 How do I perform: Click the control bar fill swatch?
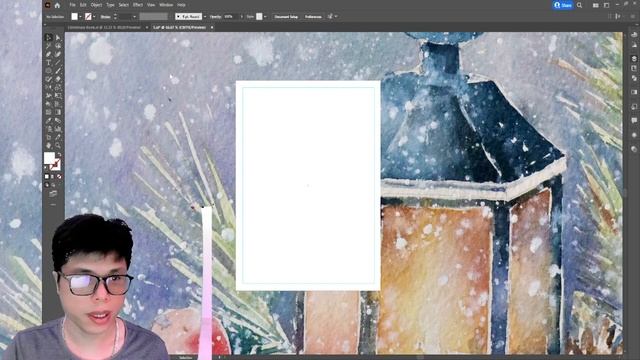[x=74, y=17]
